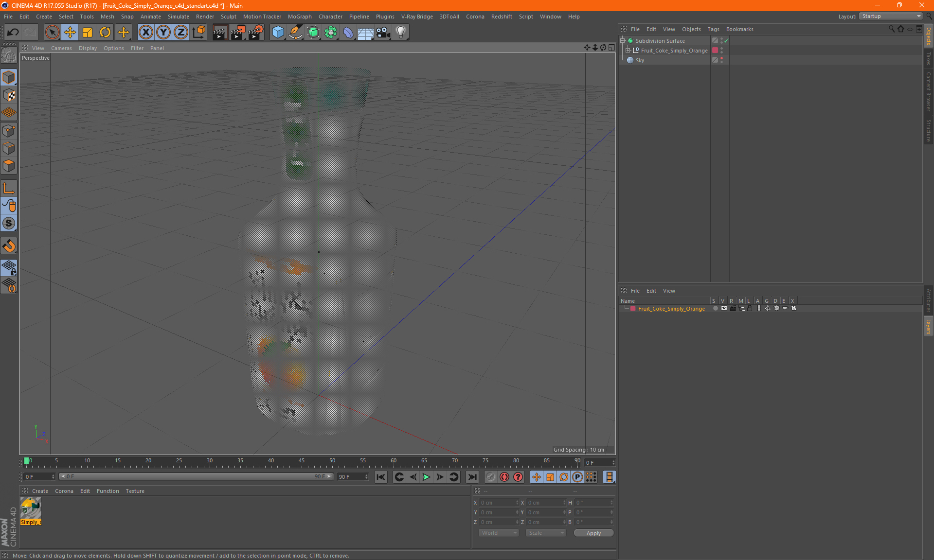Click the Light bulb icon
Image resolution: width=934 pixels, height=560 pixels.
401,33
